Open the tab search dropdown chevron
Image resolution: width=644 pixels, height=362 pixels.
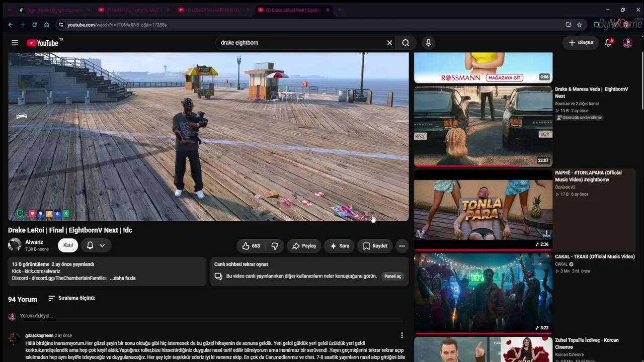tap(9, 10)
